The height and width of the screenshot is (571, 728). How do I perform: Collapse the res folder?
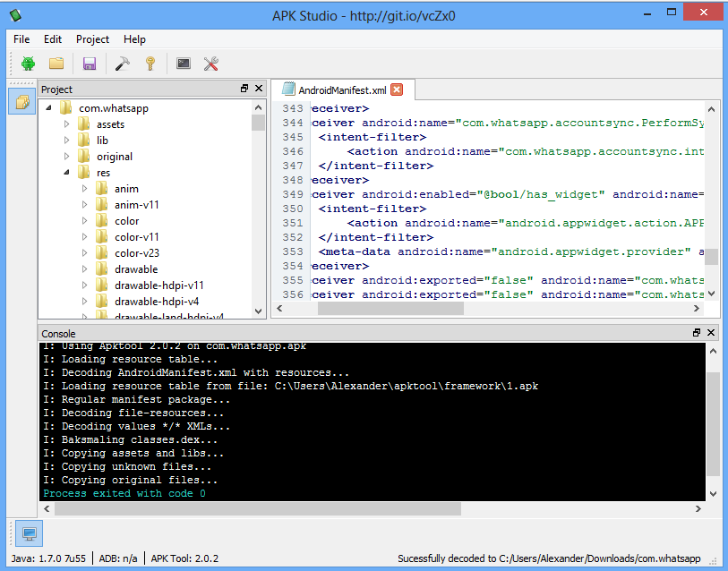coord(66,172)
